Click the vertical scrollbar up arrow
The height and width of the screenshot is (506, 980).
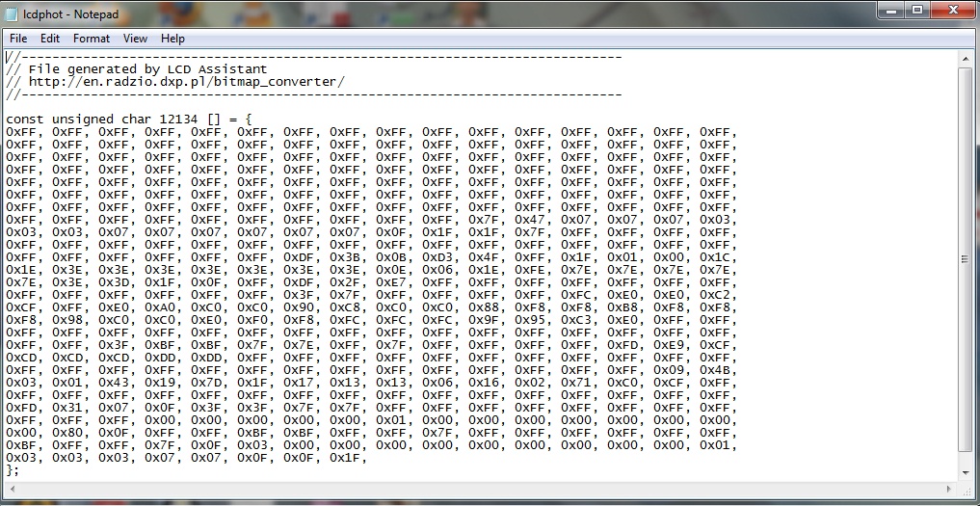coord(966,59)
